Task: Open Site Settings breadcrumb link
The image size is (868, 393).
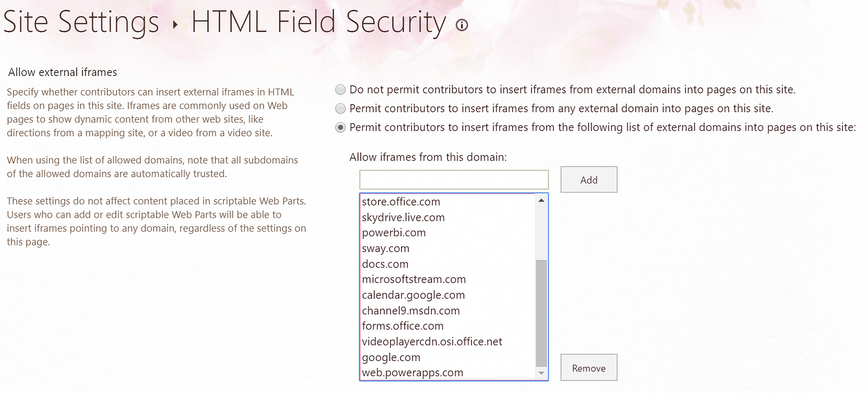Action: pyautogui.click(x=81, y=23)
